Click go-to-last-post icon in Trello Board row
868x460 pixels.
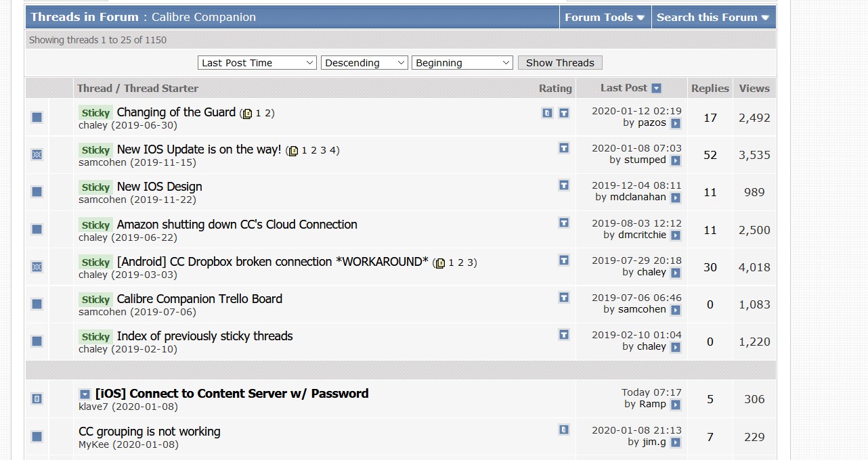676,310
